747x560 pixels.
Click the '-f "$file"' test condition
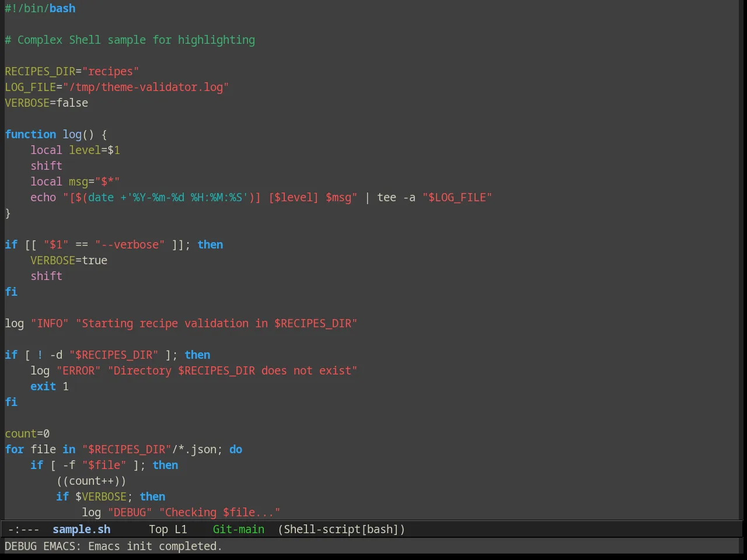95,465
